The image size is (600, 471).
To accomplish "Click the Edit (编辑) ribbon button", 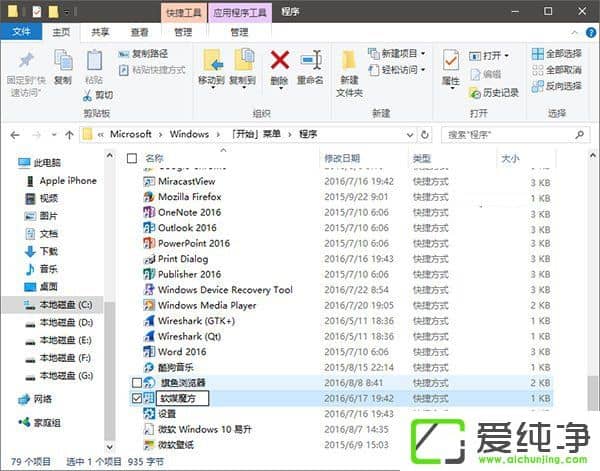I will click(485, 74).
